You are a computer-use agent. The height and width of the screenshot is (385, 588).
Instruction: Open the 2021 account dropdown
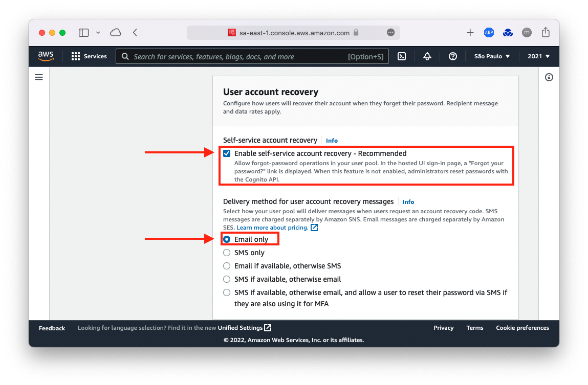tap(538, 56)
